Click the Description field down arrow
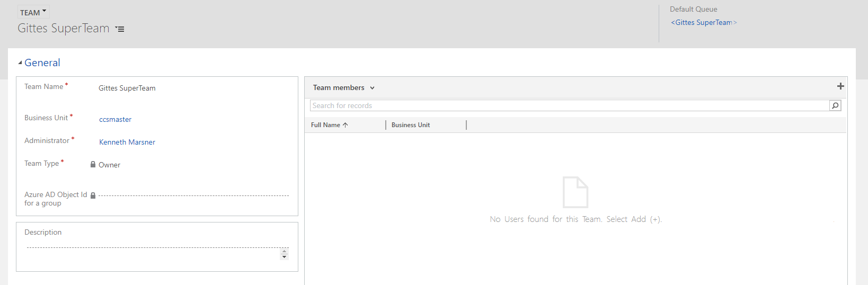The height and width of the screenshot is (285, 868). (285, 257)
